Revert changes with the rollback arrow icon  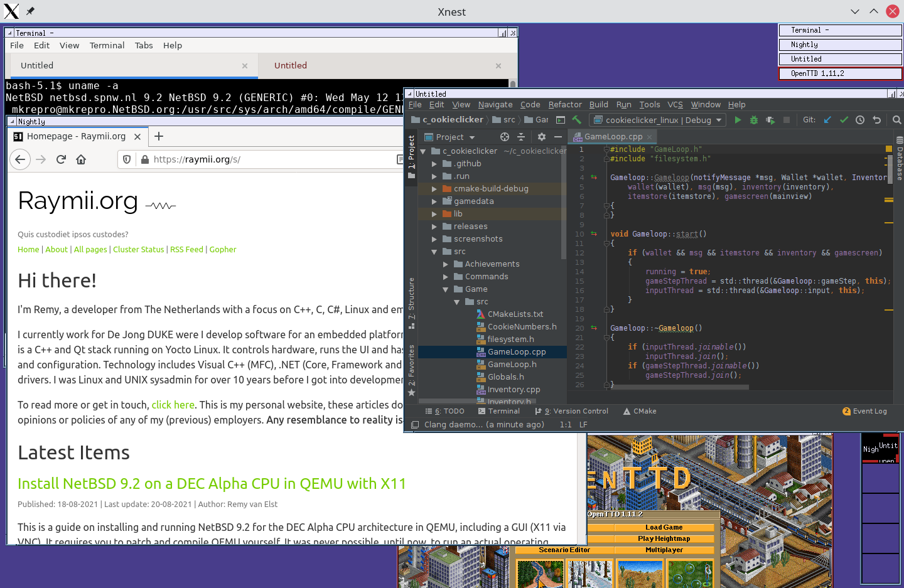tap(876, 120)
